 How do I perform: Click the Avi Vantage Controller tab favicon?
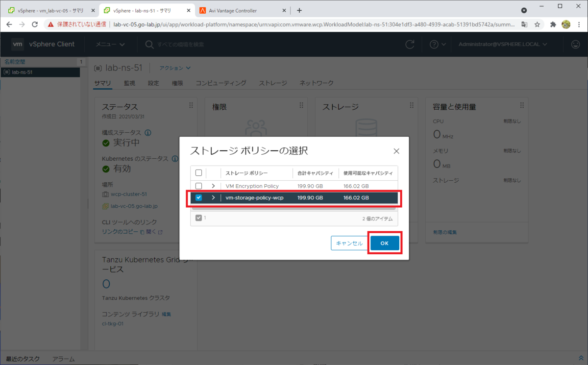(x=203, y=10)
